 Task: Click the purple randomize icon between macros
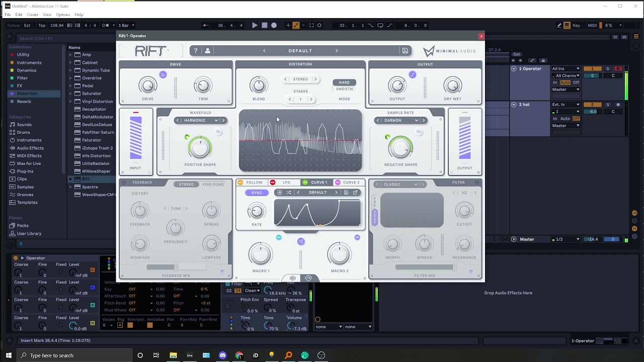(x=301, y=241)
